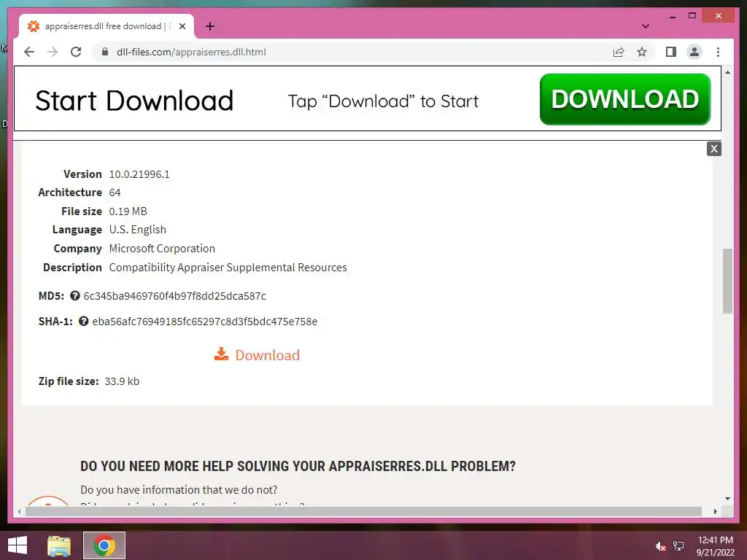The height and width of the screenshot is (560, 747).
Task: Click the horizontal scroll left arrow
Action: tap(19, 511)
